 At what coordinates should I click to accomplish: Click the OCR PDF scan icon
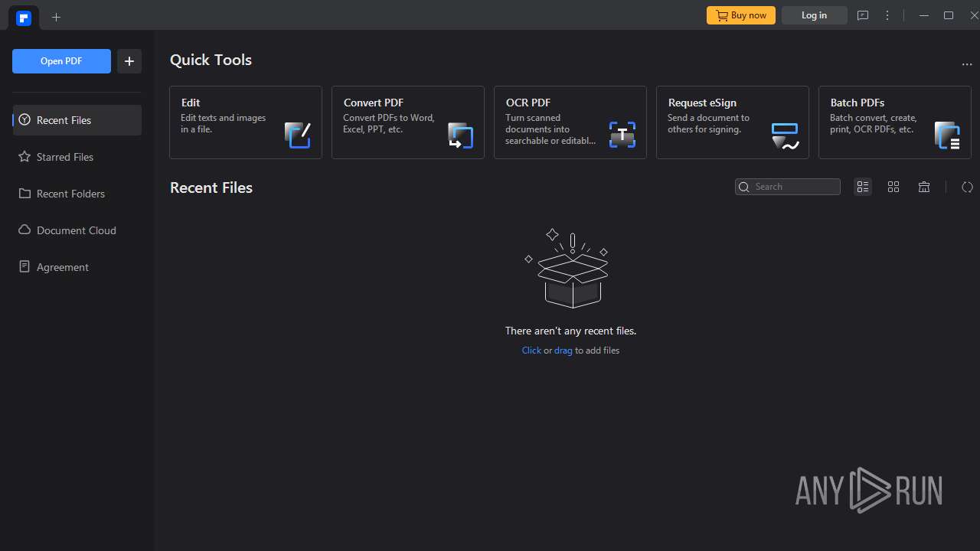622,135
